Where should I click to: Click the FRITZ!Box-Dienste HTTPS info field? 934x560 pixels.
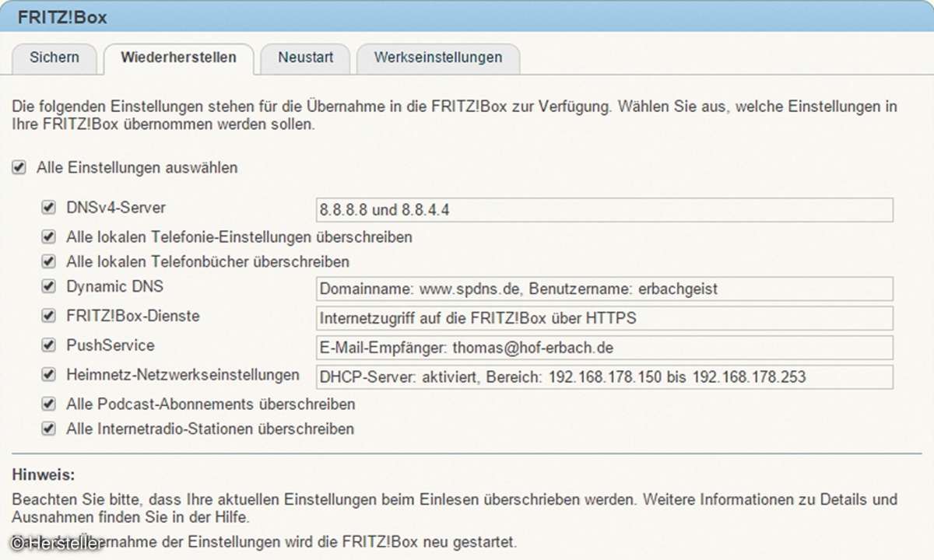pos(604,318)
